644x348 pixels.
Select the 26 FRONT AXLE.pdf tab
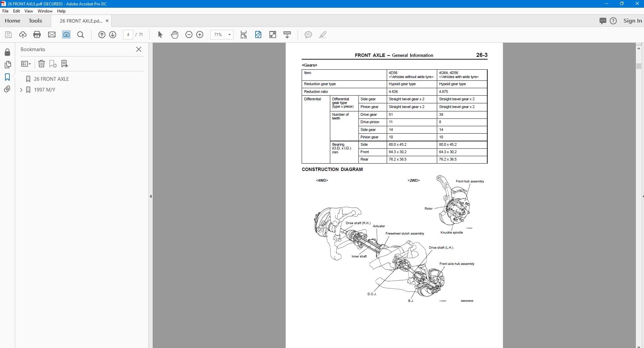81,21
